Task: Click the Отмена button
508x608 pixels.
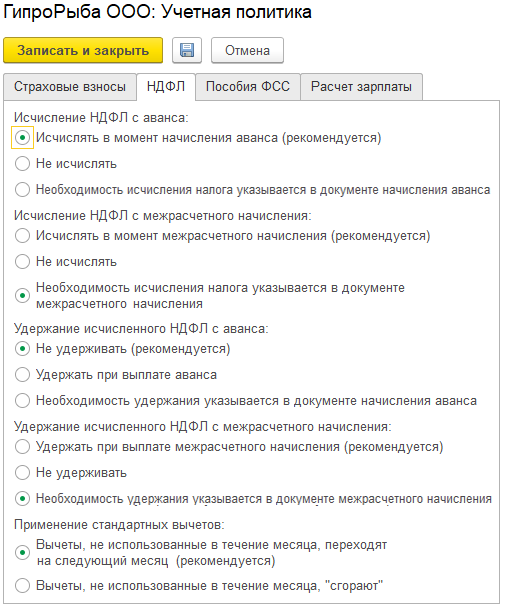Action: 247,50
